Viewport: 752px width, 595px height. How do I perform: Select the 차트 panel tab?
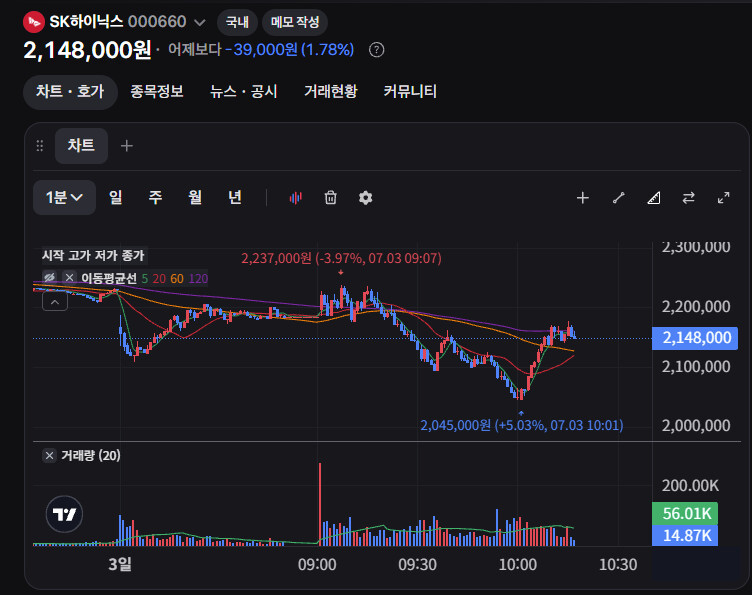pyautogui.click(x=81, y=145)
